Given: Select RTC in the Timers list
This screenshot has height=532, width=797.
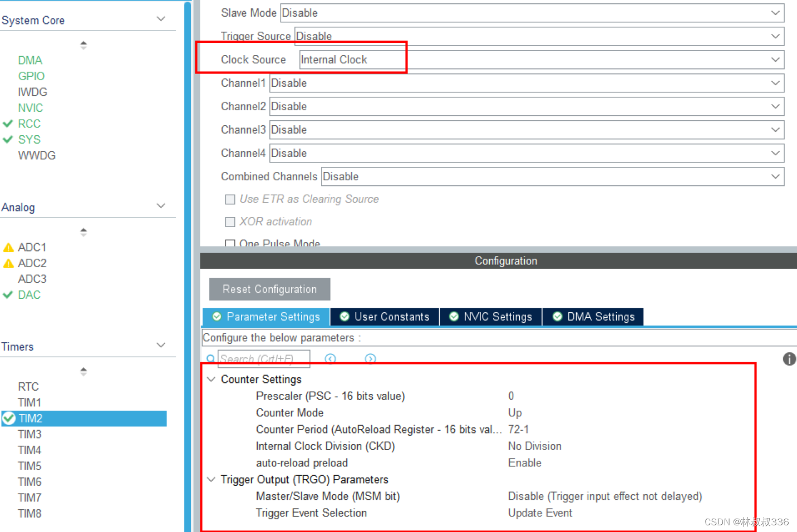Looking at the screenshot, I should [28, 387].
